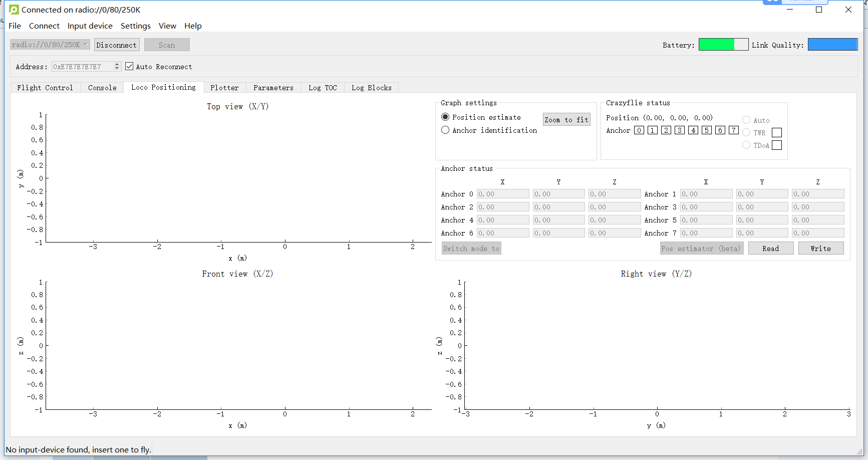Click the Address spinner arrows
The width and height of the screenshot is (868, 460).
click(x=117, y=67)
